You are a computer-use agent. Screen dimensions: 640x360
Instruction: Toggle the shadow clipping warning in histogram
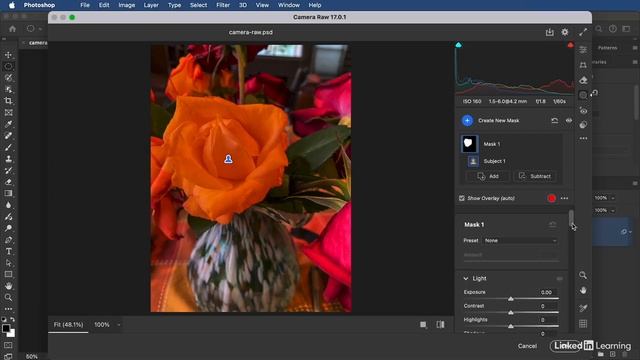pos(458,44)
